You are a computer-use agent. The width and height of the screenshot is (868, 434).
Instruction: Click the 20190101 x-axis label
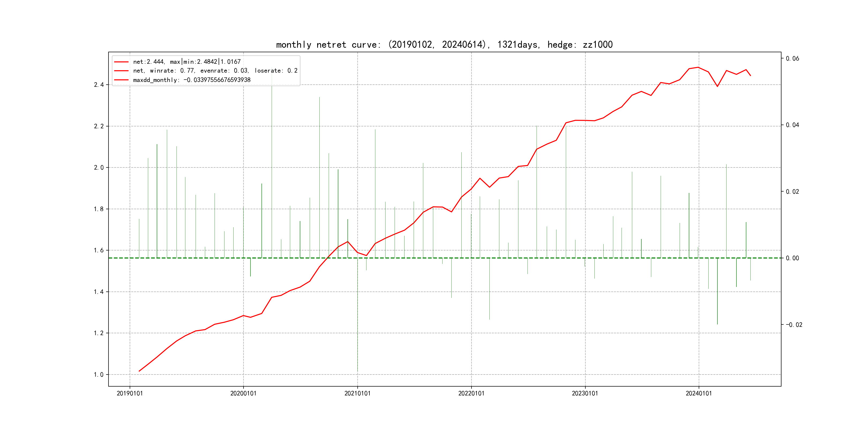pos(130,393)
